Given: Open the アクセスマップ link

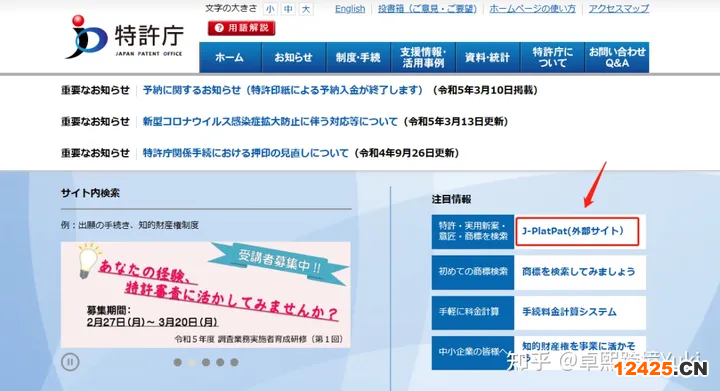Looking at the screenshot, I should [619, 9].
